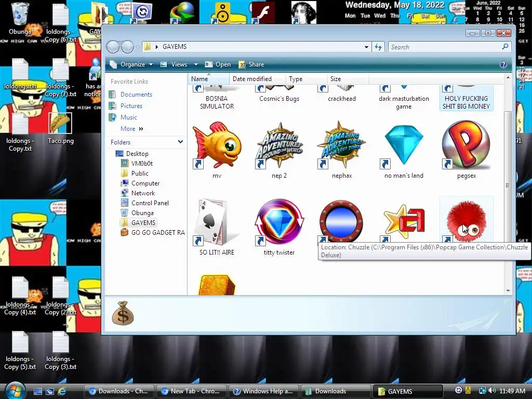Click Share in the toolbar
The image size is (532, 399).
pyautogui.click(x=251, y=64)
